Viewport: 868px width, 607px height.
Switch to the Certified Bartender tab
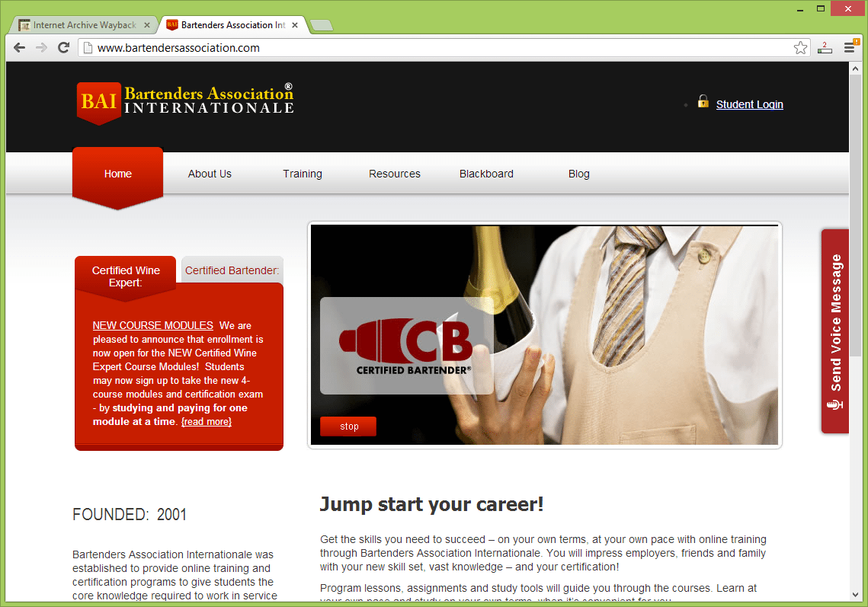coord(232,270)
